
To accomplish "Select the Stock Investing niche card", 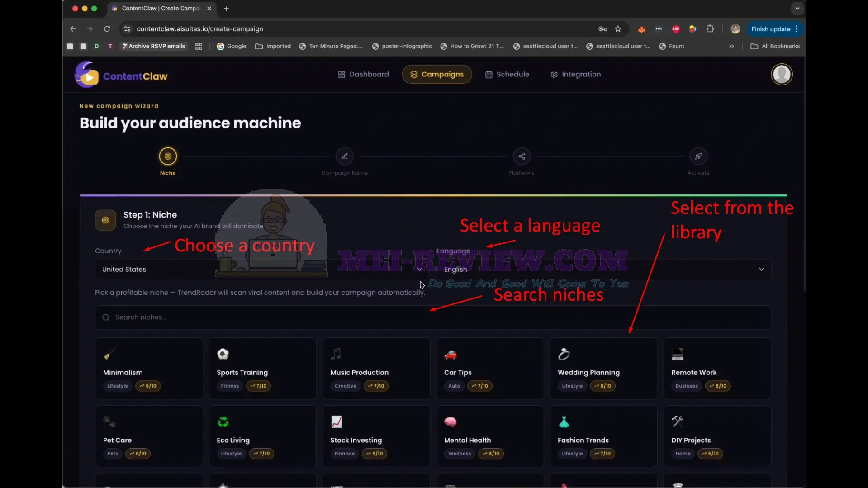I will 376,436.
